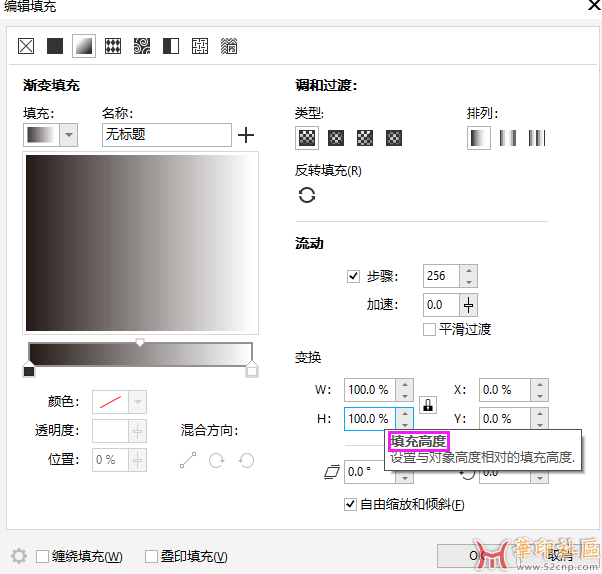
Task: Select the Texture fill icon
Action: tap(200, 46)
